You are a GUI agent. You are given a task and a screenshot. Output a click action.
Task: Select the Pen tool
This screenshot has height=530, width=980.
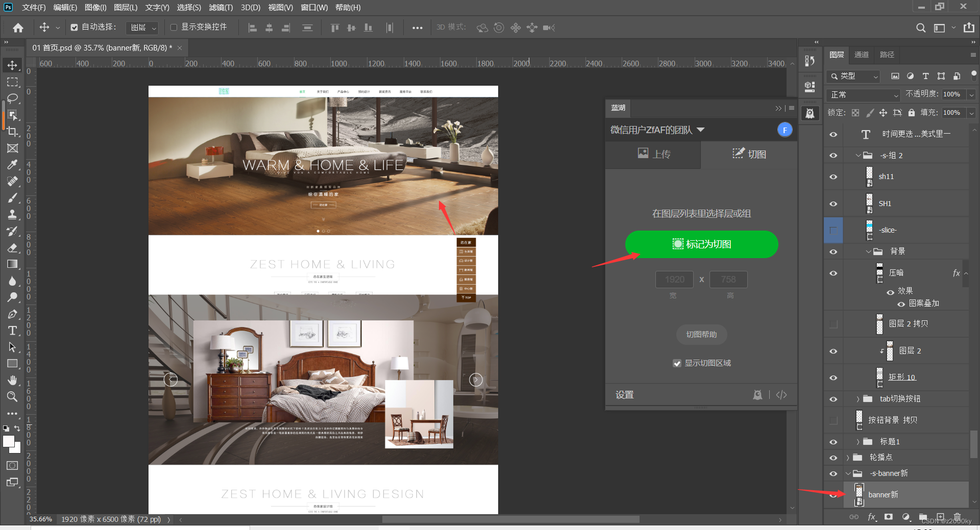12,314
